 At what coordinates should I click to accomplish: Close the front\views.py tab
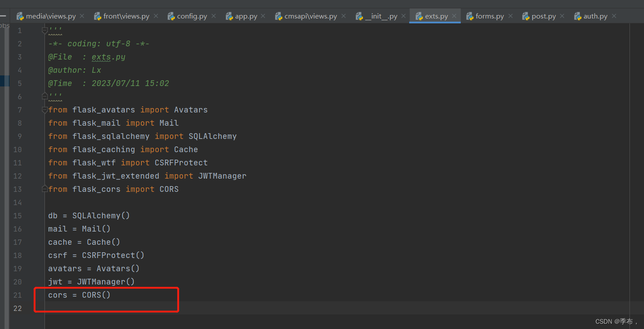[x=155, y=16]
